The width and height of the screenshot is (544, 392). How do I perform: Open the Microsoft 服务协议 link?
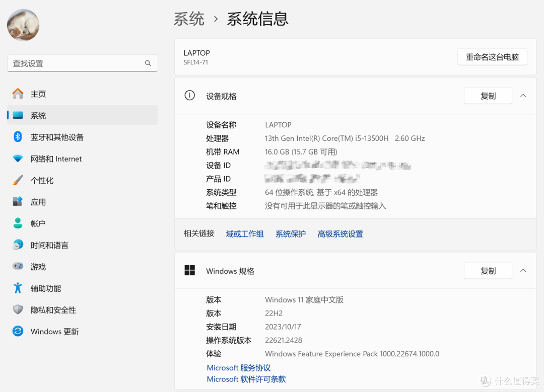[239, 367]
